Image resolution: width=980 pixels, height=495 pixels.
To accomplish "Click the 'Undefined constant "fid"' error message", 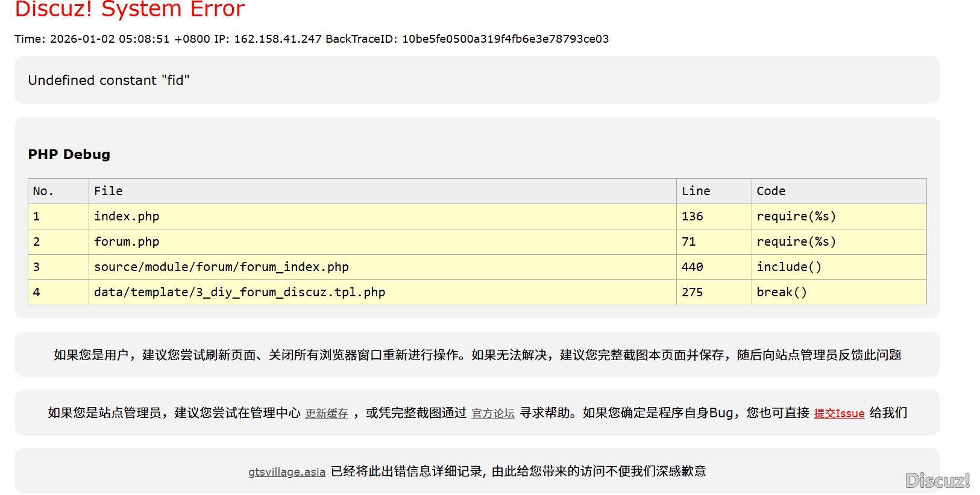I will 108,80.
